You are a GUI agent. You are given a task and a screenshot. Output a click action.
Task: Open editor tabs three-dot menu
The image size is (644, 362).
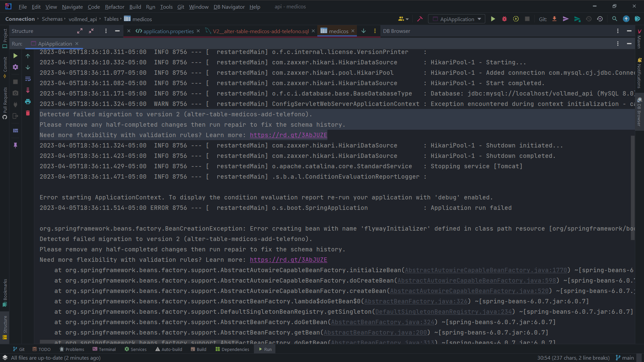tap(375, 31)
